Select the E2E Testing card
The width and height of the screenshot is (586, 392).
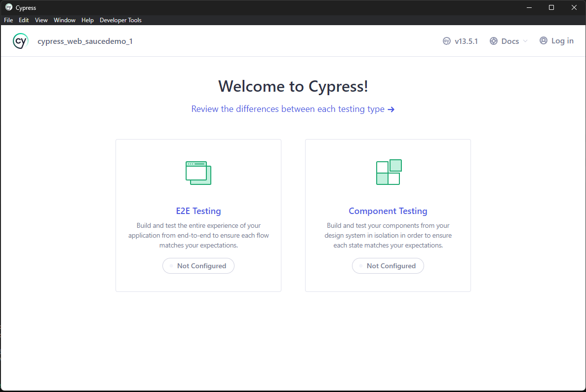tap(198, 215)
